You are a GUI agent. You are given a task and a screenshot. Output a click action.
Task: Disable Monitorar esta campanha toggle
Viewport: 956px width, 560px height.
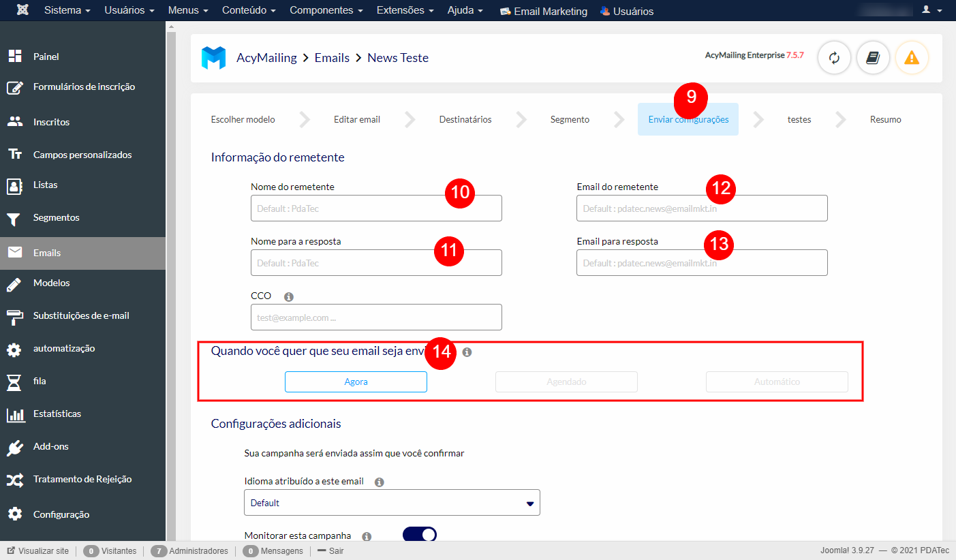(418, 534)
